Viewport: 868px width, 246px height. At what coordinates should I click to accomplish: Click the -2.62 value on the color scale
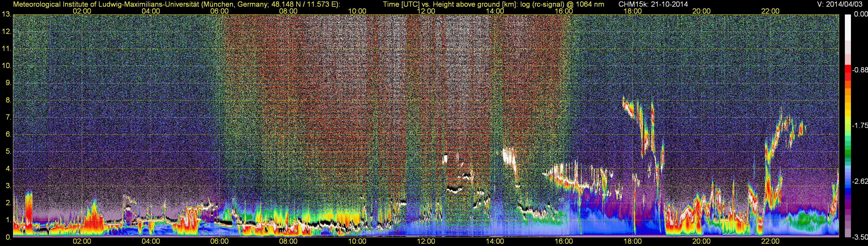pyautogui.click(x=860, y=181)
